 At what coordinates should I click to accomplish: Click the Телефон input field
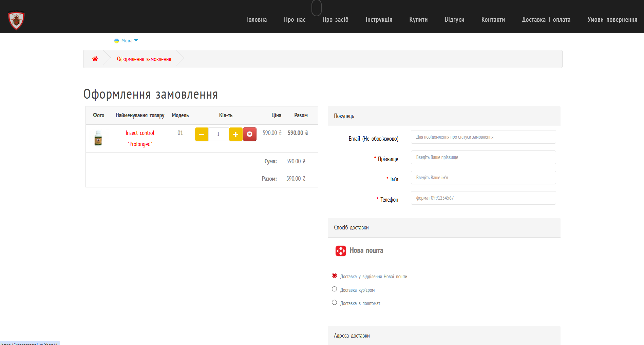pos(483,198)
